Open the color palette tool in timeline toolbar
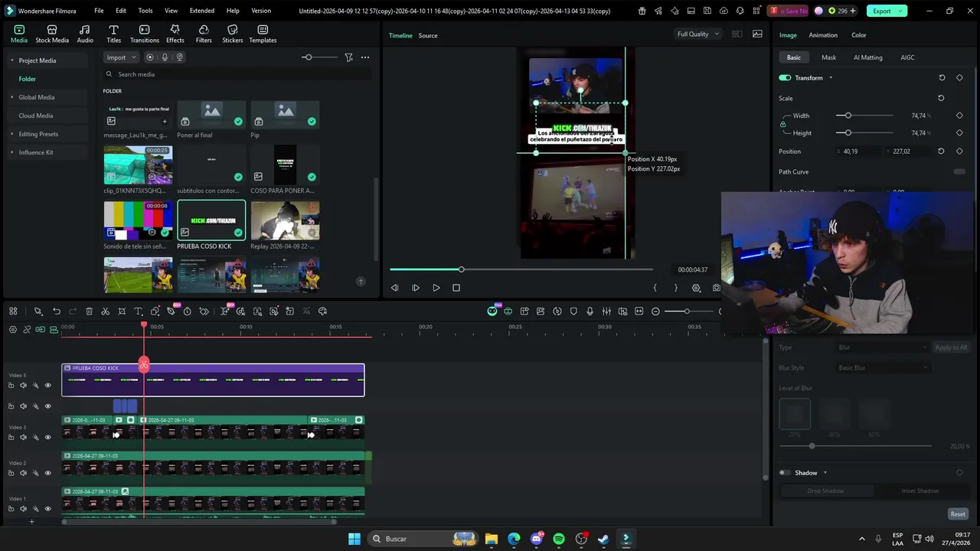Image resolution: width=980 pixels, height=551 pixels. [x=322, y=311]
